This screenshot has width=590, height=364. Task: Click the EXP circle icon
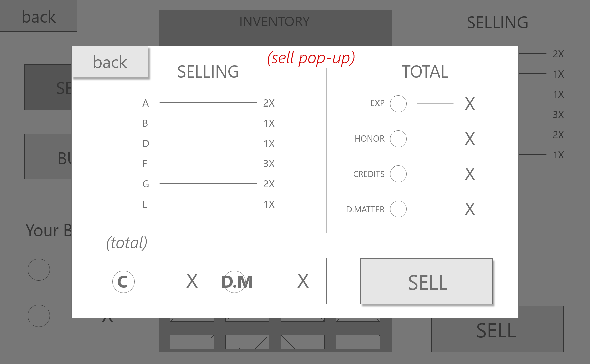pos(398,104)
